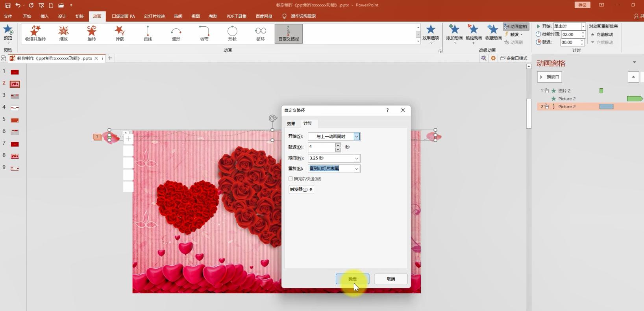Select slide 8 thumbnail in slide panel

pos(15,156)
